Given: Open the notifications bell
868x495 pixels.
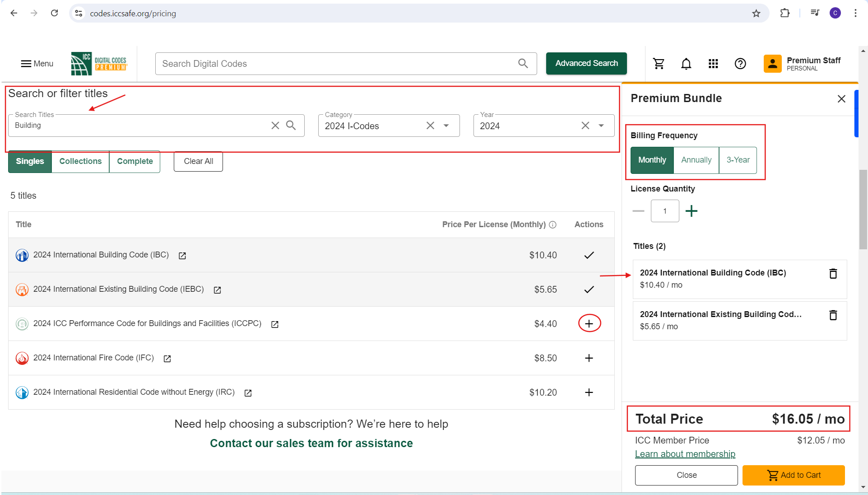Looking at the screenshot, I should (x=686, y=64).
